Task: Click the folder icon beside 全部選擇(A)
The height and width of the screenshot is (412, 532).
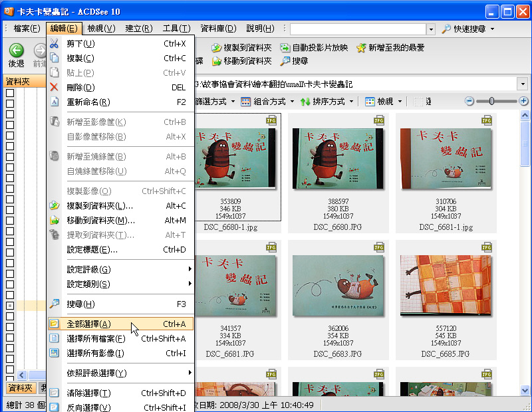Action: [54, 324]
